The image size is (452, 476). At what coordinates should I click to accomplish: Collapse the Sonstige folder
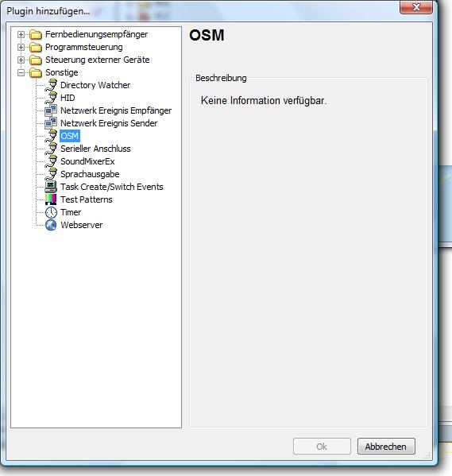21,73
